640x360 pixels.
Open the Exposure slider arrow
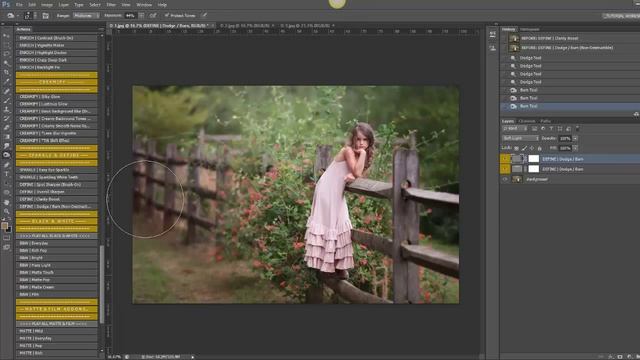click(141, 16)
